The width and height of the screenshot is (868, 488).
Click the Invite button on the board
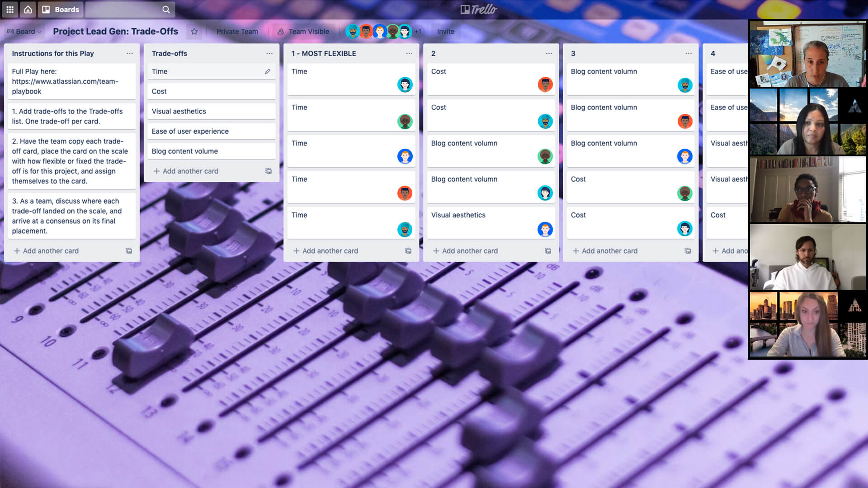[445, 31]
